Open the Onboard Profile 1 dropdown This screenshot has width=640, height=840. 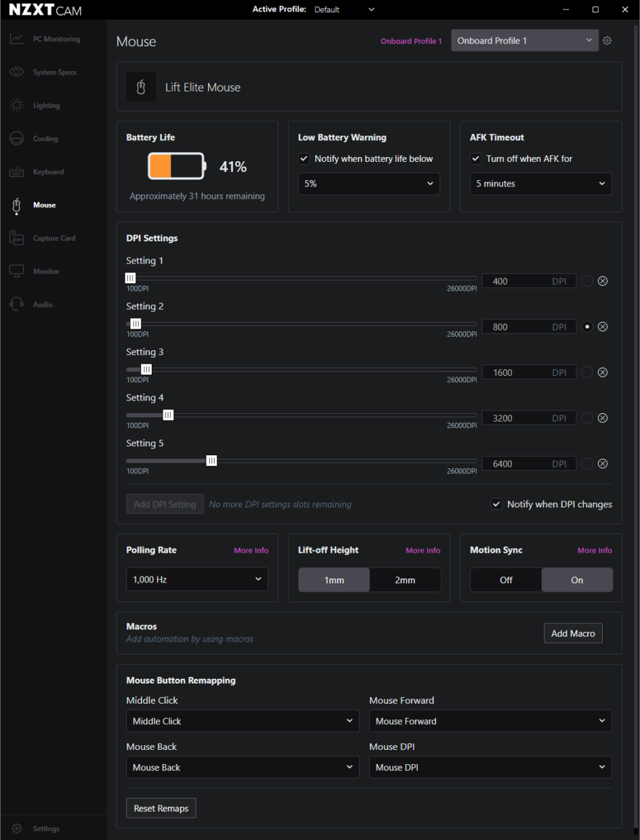click(525, 41)
